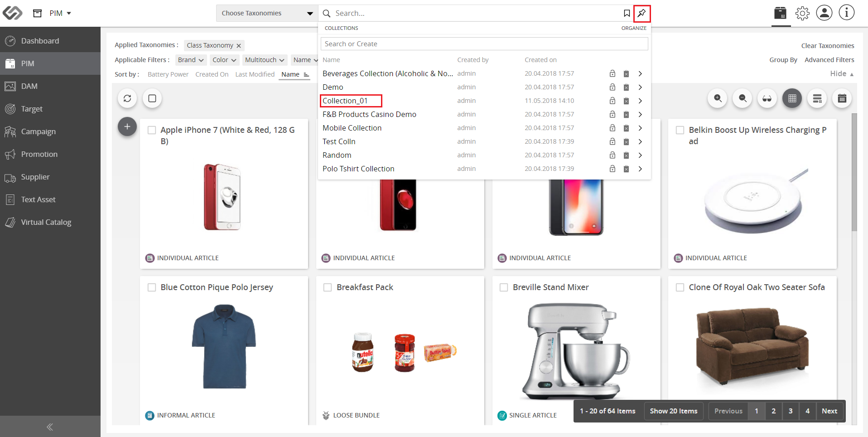Check the Breakfast Pack checkbox
The image size is (868, 437).
(x=328, y=287)
